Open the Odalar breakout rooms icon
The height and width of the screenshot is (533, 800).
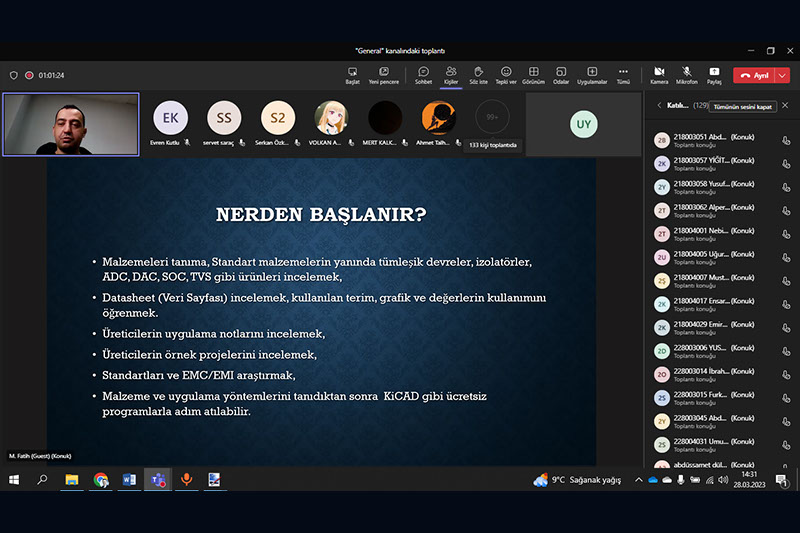561,73
